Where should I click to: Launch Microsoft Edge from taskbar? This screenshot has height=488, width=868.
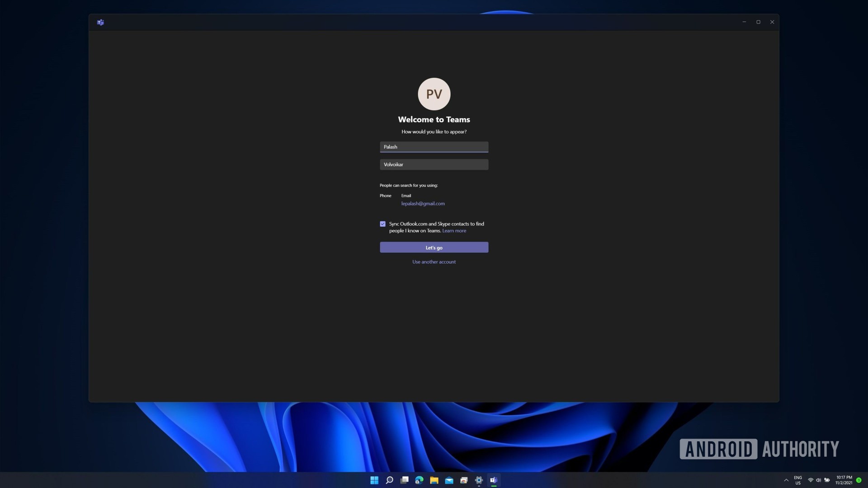pyautogui.click(x=419, y=480)
